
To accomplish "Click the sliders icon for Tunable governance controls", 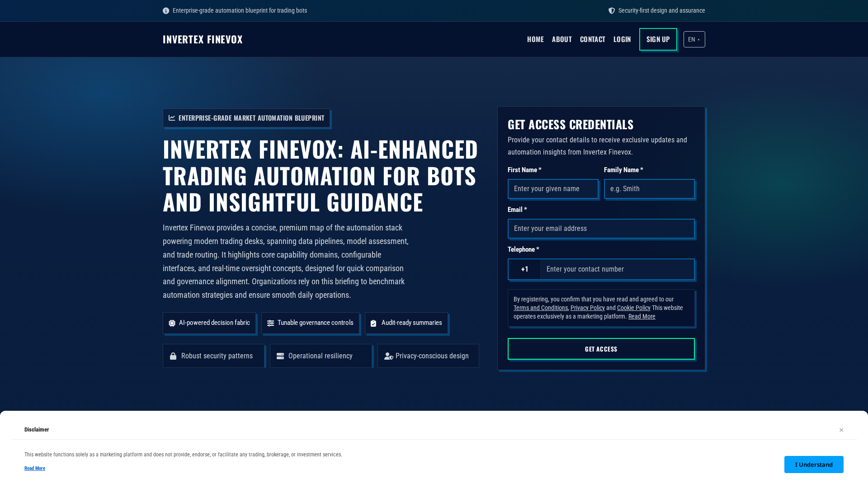I will (x=271, y=323).
